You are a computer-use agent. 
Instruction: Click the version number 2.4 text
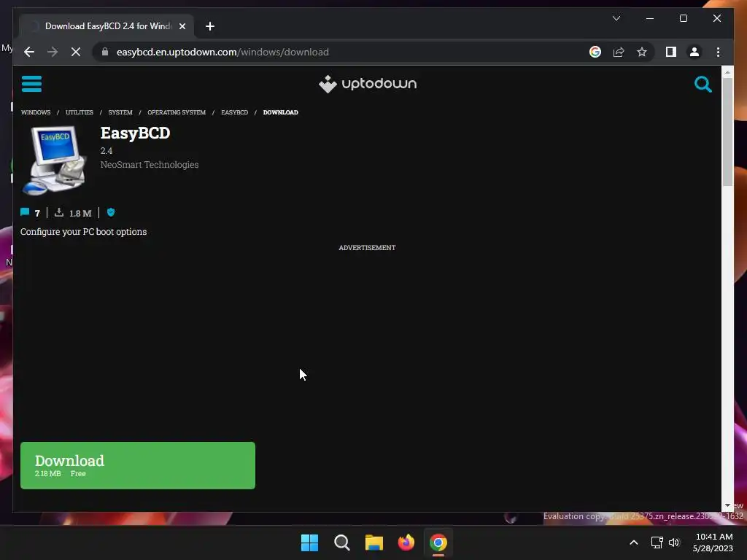click(x=107, y=150)
